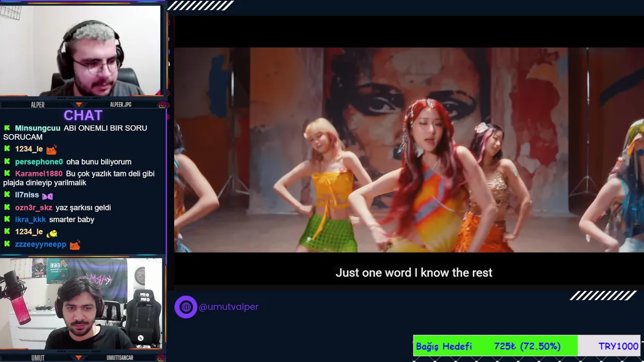The image size is (644, 362).
Task: Open chat username ozn3r_skz
Action: [x=34, y=207]
